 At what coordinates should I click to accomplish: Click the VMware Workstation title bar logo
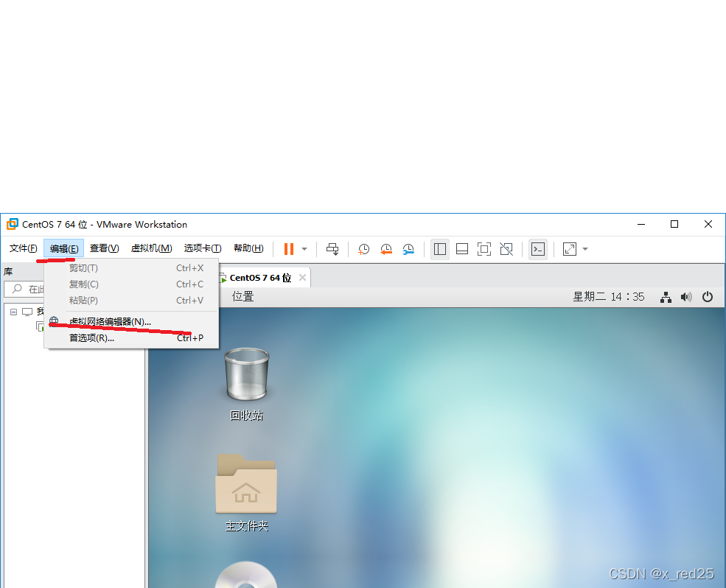[x=13, y=224]
